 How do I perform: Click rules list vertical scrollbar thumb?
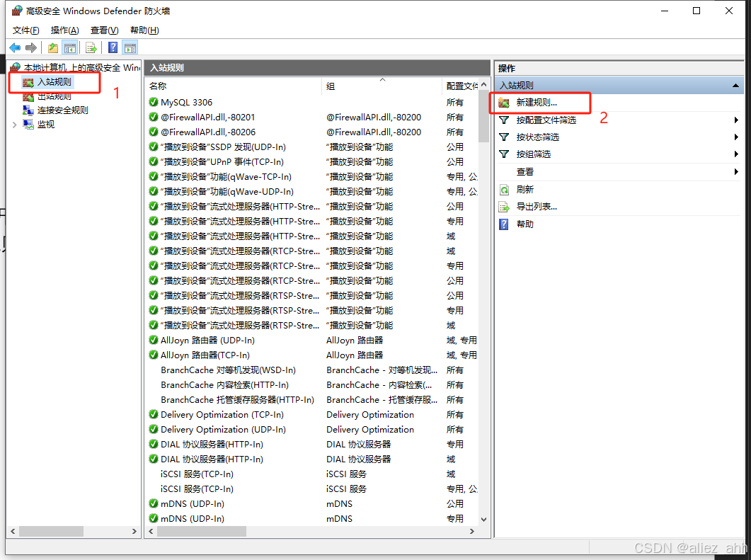[x=483, y=115]
